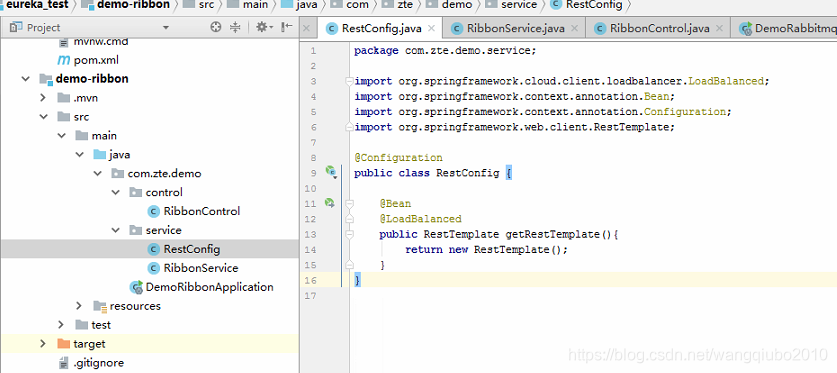Viewport: 837px width, 373px height.
Task: Click service in the breadcrumb bar
Action: click(519, 5)
